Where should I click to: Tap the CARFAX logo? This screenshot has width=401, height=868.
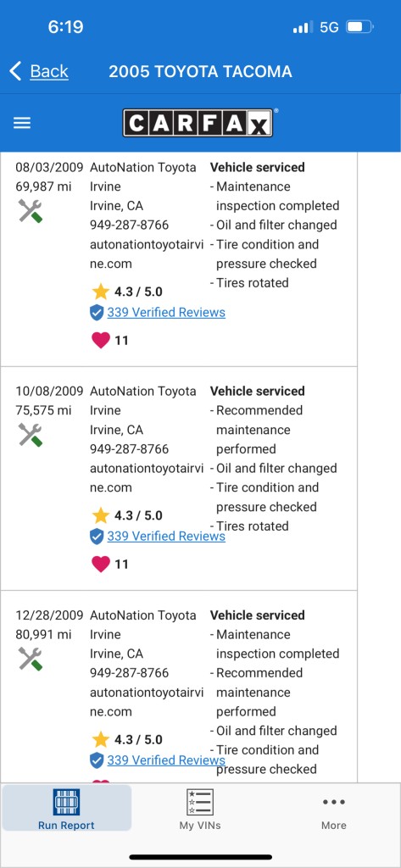(x=198, y=123)
